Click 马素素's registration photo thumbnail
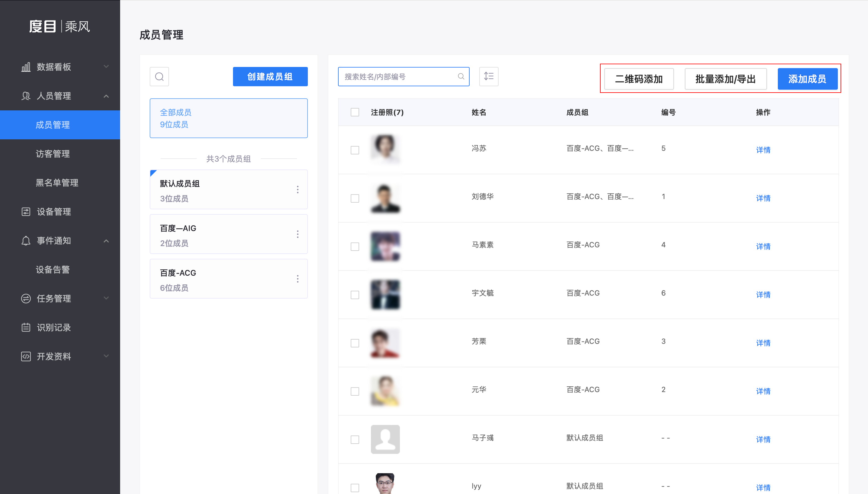This screenshot has height=494, width=868. (385, 246)
